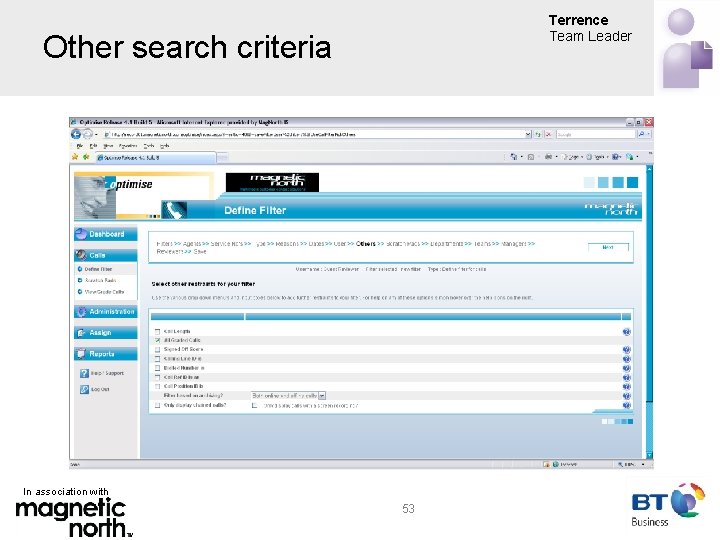Screen dimensions: 720x540
Task: Click the Add to Favorites icon
Action: click(x=86, y=157)
